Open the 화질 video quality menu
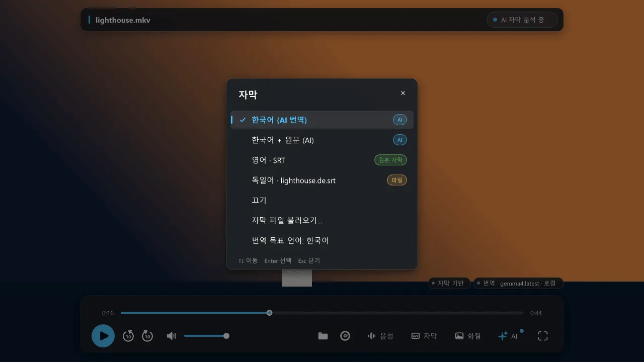This screenshot has width=644, height=362. (468, 336)
